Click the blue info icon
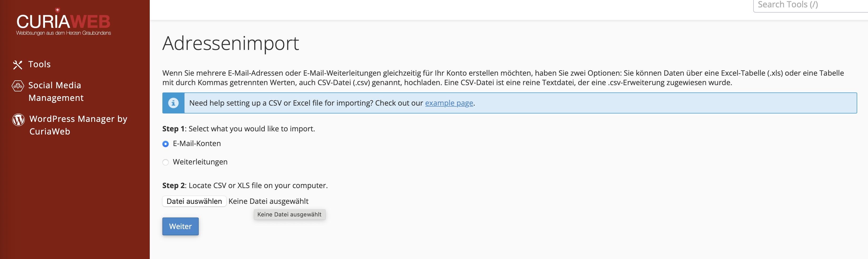 click(173, 103)
